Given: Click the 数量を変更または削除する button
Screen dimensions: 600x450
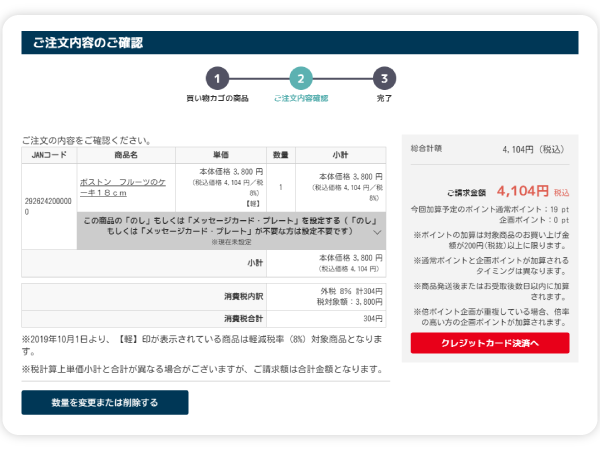Looking at the screenshot, I should pyautogui.click(x=105, y=403).
